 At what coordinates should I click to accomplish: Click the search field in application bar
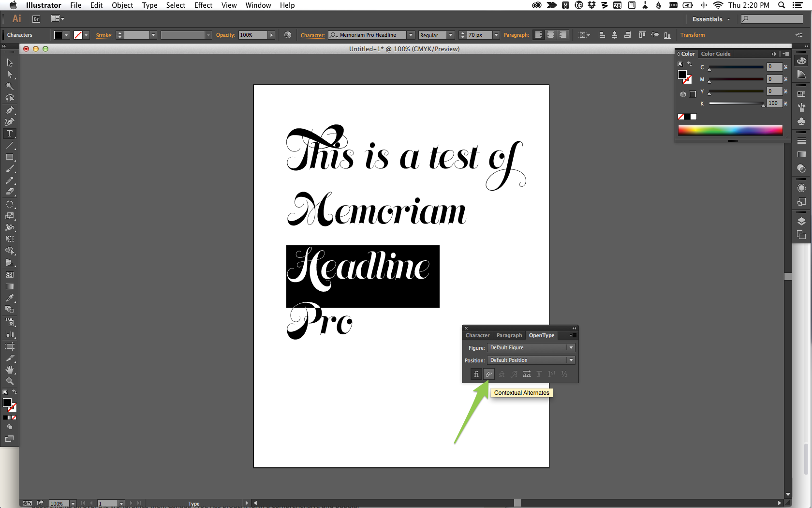pyautogui.click(x=772, y=19)
